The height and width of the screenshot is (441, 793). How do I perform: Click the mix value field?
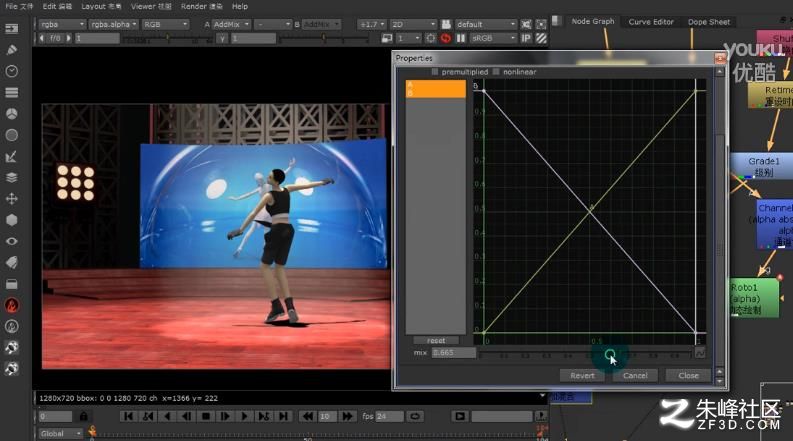tap(454, 353)
